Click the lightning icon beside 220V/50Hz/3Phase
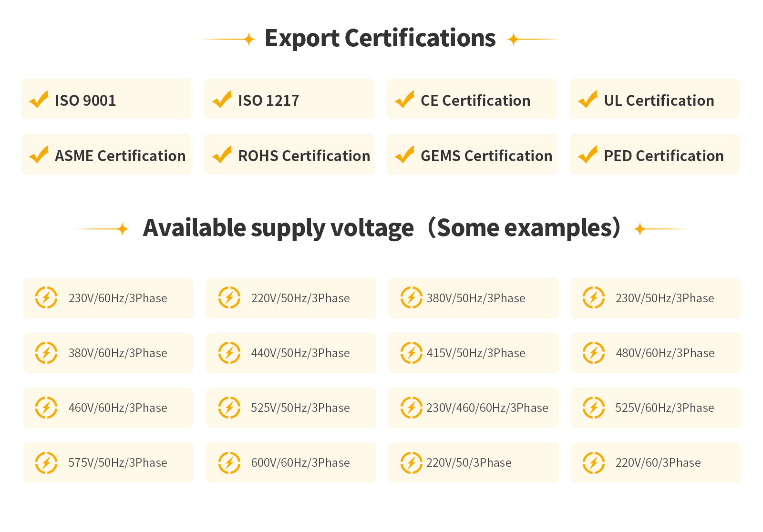Screen dimensions: 763x532 click(229, 298)
